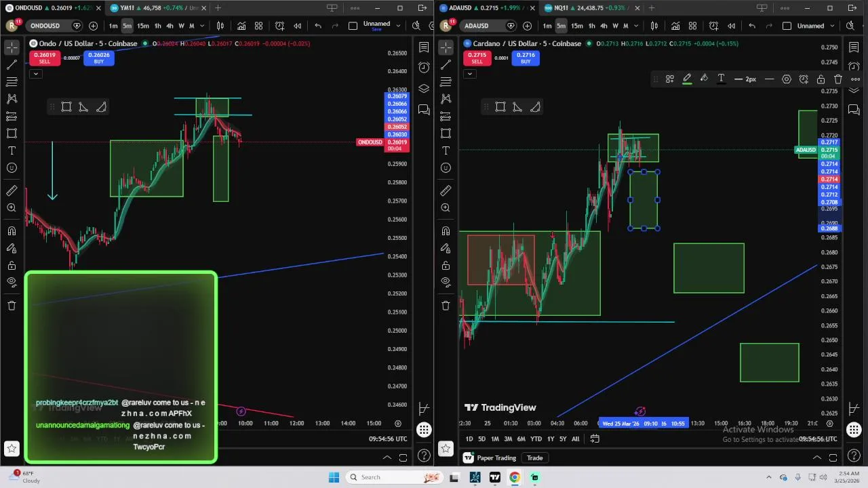Click text color tool in floating toolbar
This screenshot has height=488, width=868.
coord(721,79)
